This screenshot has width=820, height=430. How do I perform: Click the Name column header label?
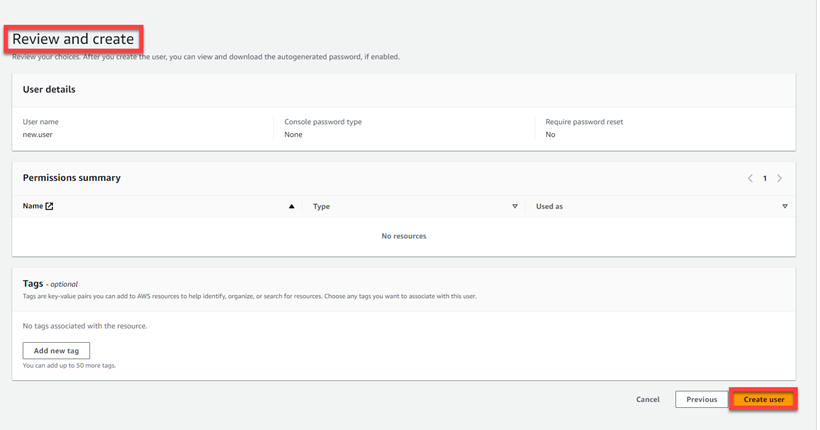[33, 206]
